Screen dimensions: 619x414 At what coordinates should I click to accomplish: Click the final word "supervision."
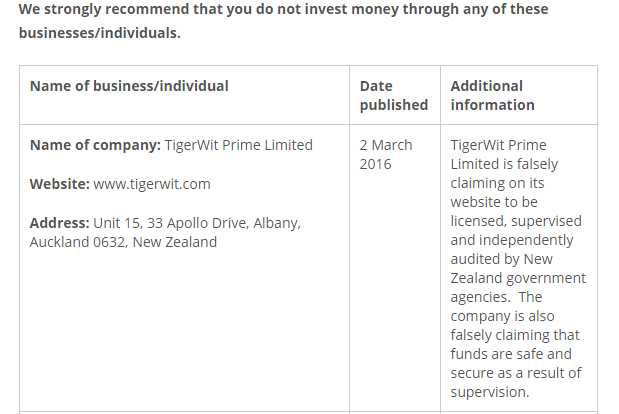[x=490, y=392]
